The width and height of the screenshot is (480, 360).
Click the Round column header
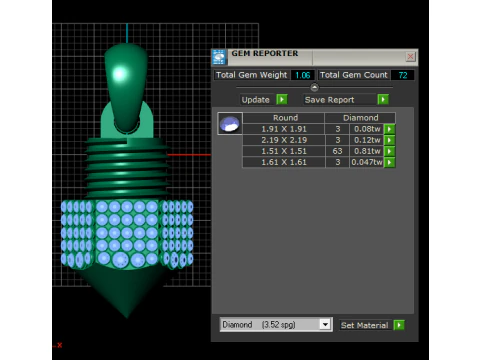point(284,118)
